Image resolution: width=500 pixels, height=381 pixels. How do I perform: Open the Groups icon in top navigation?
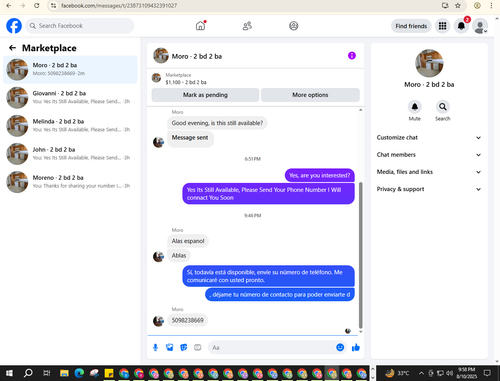[293, 26]
